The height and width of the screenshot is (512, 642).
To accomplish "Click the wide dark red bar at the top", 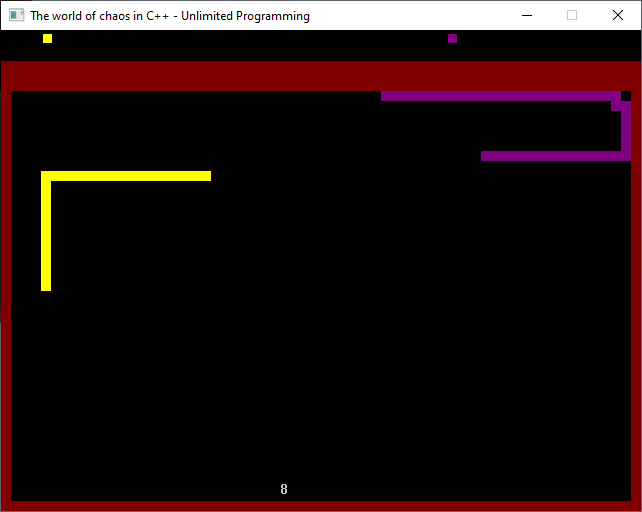I will pos(321,76).
